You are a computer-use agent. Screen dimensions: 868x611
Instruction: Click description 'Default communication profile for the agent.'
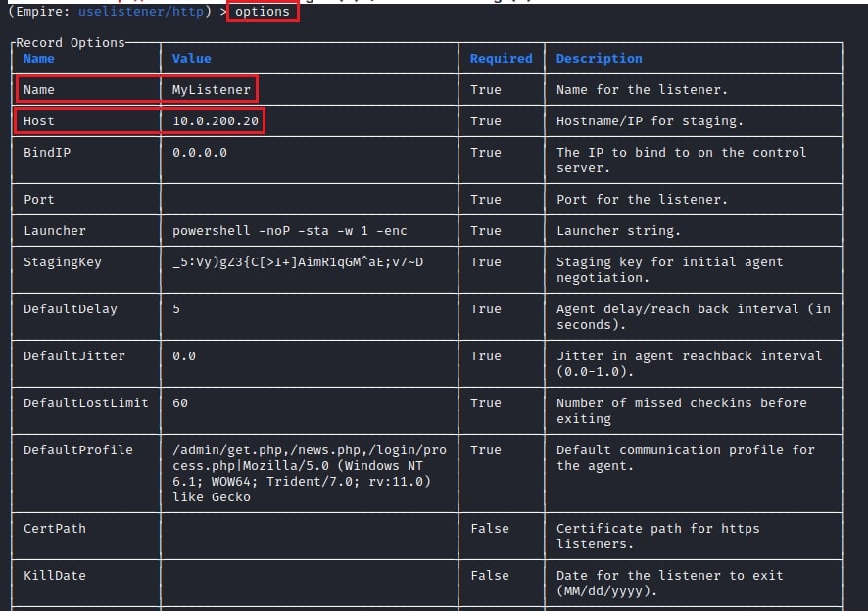click(686, 457)
